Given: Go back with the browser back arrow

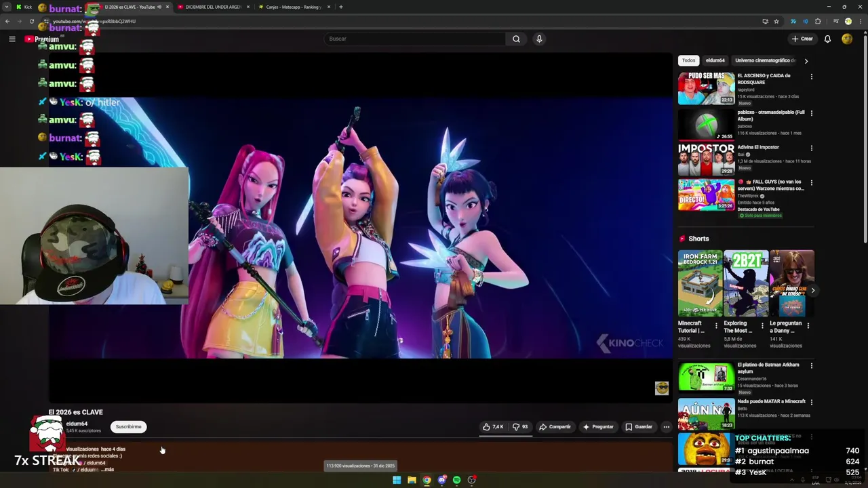Looking at the screenshot, I should click(x=7, y=21).
